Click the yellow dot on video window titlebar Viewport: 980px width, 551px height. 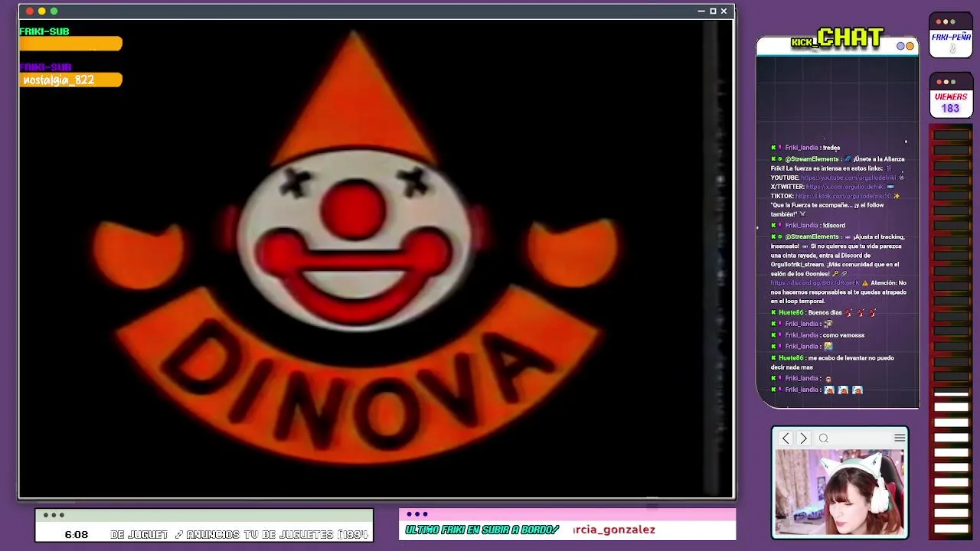[41, 11]
